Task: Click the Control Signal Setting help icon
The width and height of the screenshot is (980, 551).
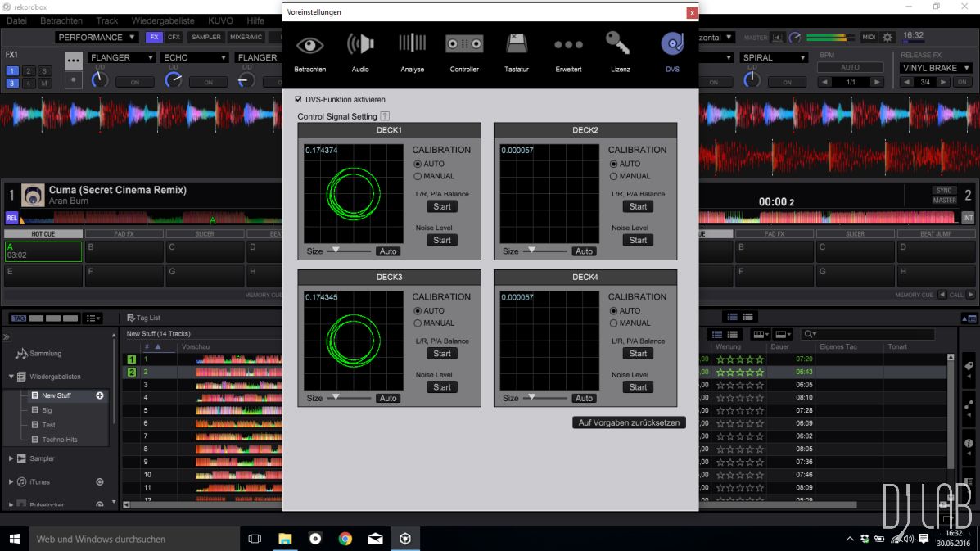Action: click(385, 117)
